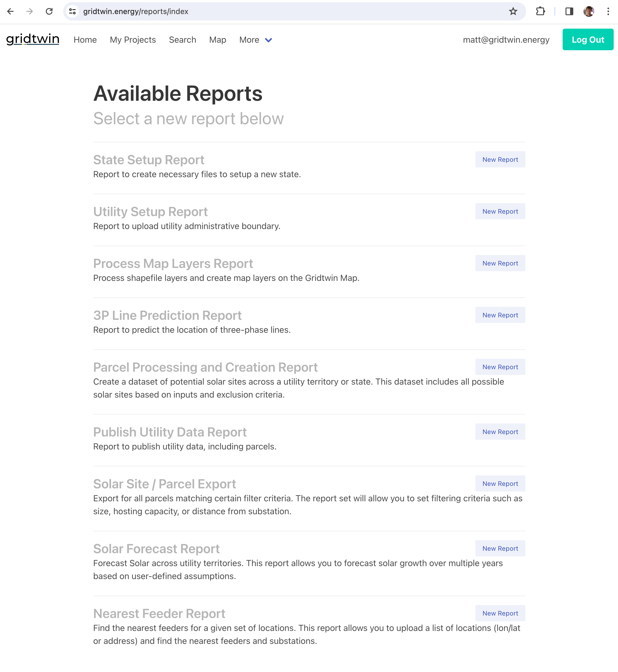The height and width of the screenshot is (672, 618).
Task: Create New Report for State Setup Report
Action: pos(500,159)
